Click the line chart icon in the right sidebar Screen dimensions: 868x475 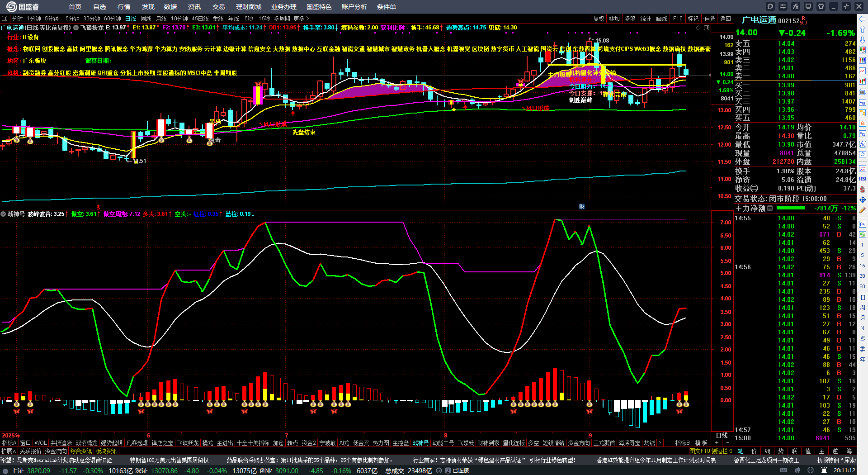tap(863, 71)
